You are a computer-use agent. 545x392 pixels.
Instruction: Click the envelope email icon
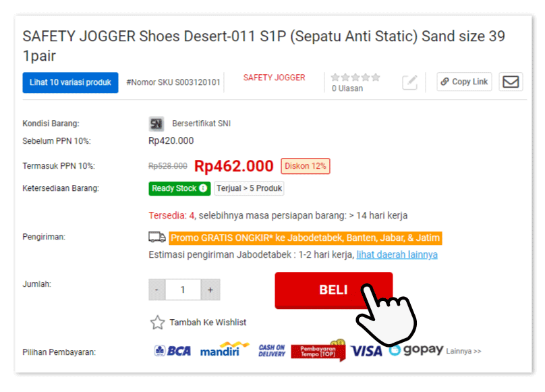511,82
